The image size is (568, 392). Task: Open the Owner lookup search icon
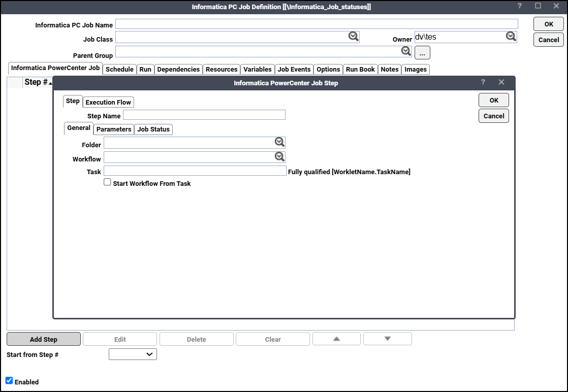click(x=511, y=37)
